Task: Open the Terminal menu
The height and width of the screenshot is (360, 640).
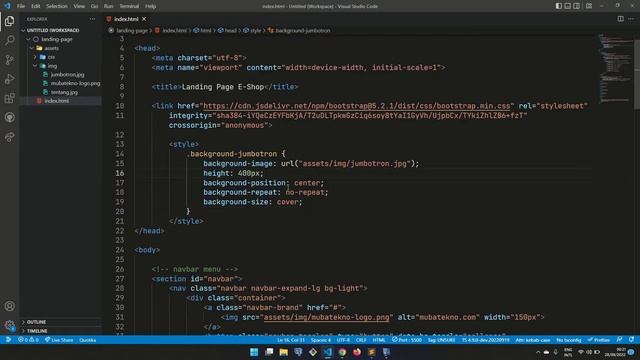Action: tap(129, 6)
